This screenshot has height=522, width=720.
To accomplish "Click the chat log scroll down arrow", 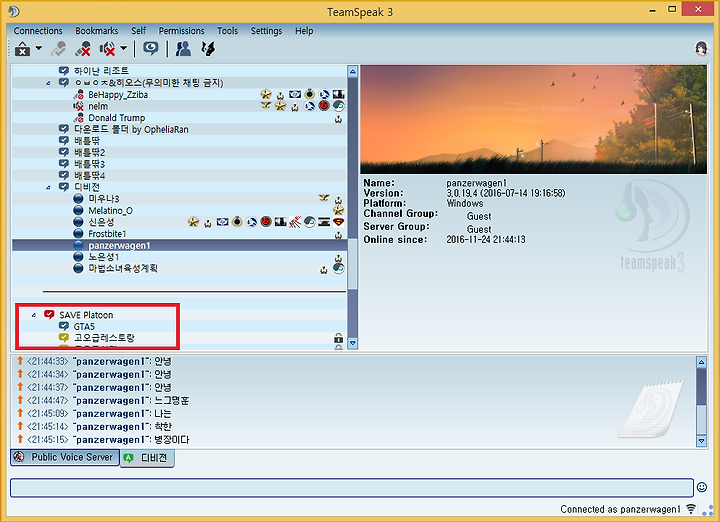I will point(701,441).
